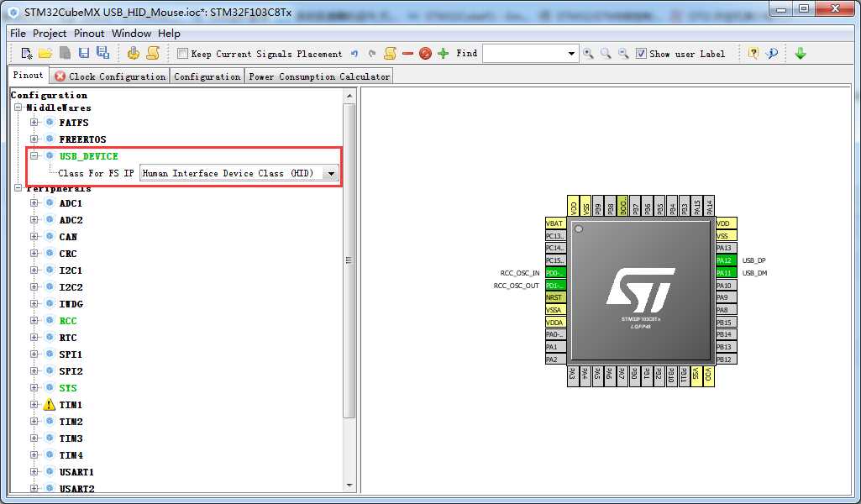Click the green plus toolbar icon
This screenshot has width=861, height=504.
(444, 53)
